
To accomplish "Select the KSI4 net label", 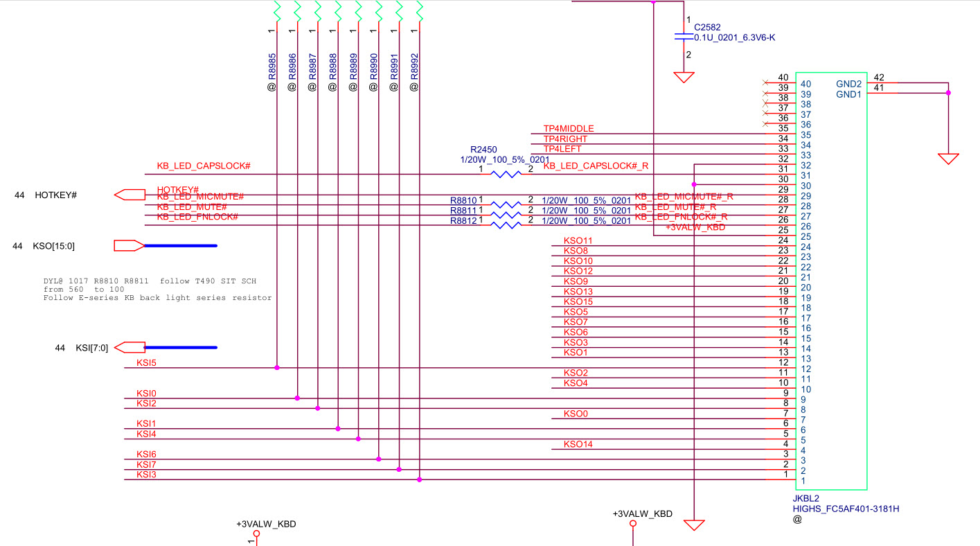I will point(146,434).
